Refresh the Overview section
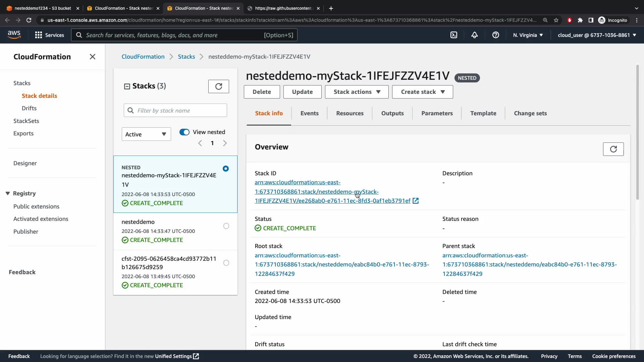Image resolution: width=644 pixels, height=362 pixels. pos(613,149)
